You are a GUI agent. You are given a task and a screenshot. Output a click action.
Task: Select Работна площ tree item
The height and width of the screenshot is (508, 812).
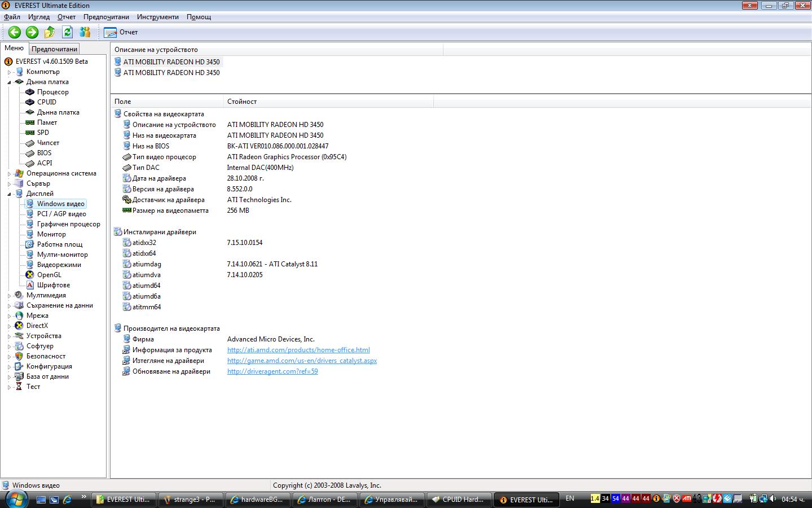(x=60, y=244)
